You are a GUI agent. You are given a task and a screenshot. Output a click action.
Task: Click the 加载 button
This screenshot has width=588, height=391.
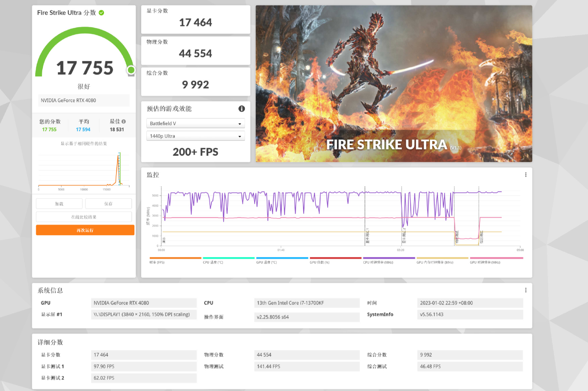click(x=59, y=204)
